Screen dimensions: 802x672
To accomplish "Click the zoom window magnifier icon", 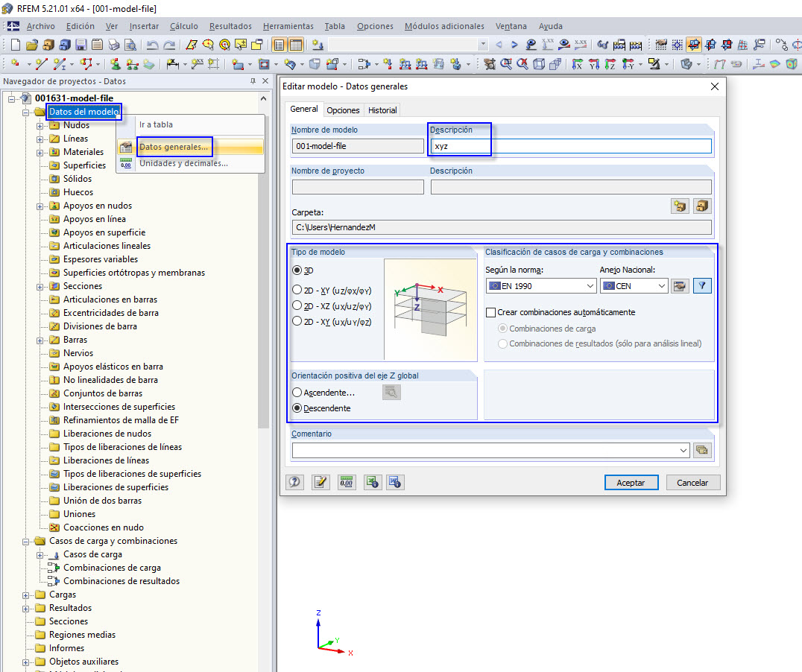I will coord(506,64).
